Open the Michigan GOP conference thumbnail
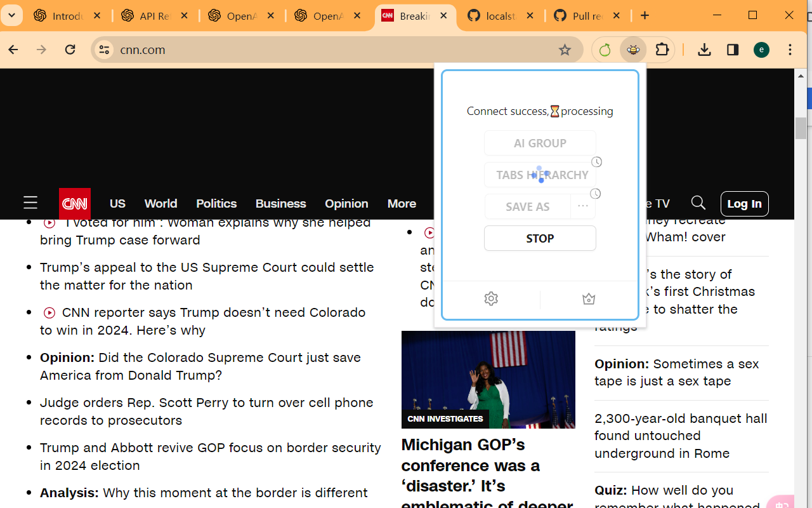The image size is (812, 508). click(x=488, y=380)
